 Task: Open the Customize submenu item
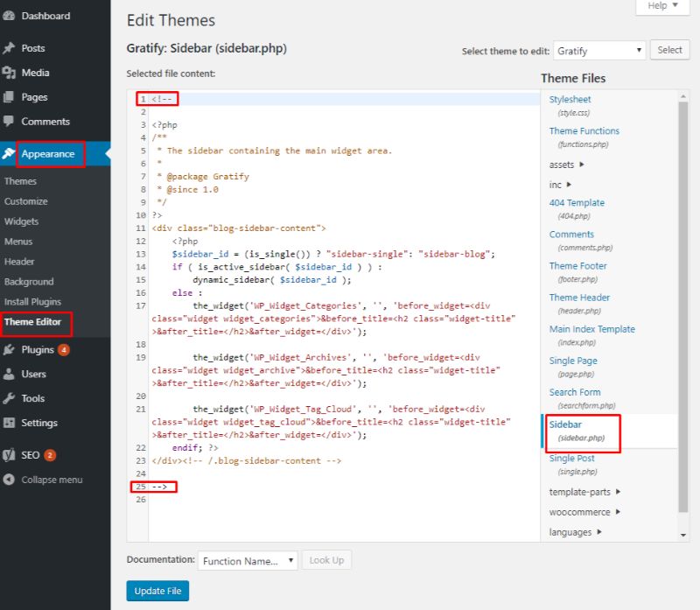click(x=26, y=201)
